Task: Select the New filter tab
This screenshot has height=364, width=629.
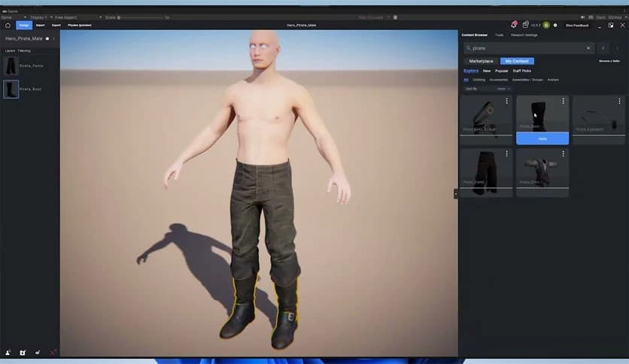Action: 487,71
